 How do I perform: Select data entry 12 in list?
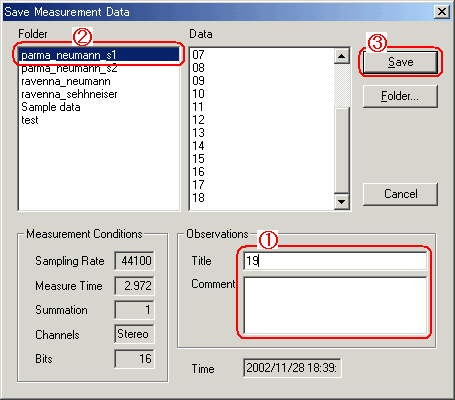[x=262, y=120]
